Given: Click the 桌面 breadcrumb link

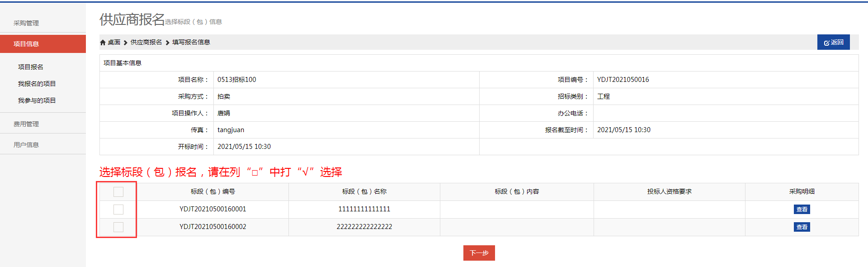Looking at the screenshot, I should click(114, 43).
